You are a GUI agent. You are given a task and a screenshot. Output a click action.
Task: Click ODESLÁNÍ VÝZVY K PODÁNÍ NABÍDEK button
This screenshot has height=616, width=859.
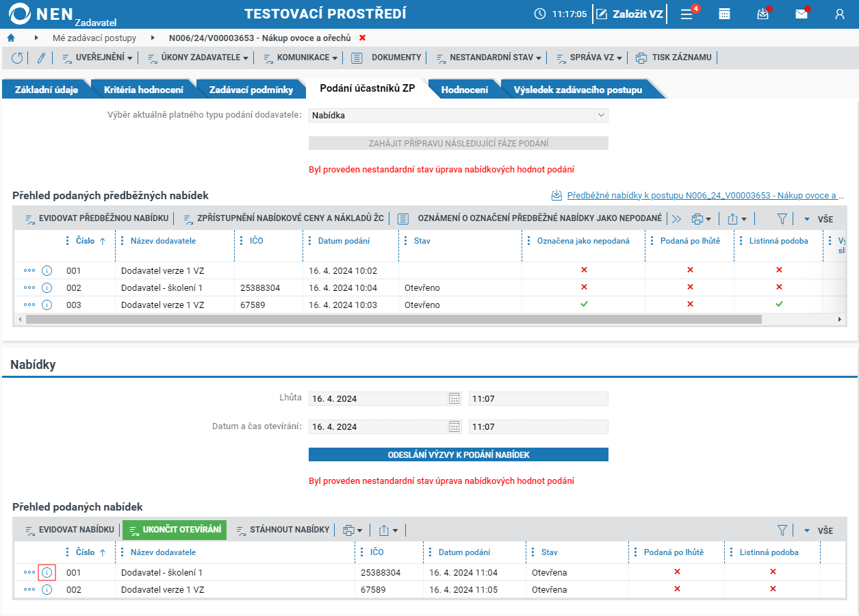coord(459,454)
